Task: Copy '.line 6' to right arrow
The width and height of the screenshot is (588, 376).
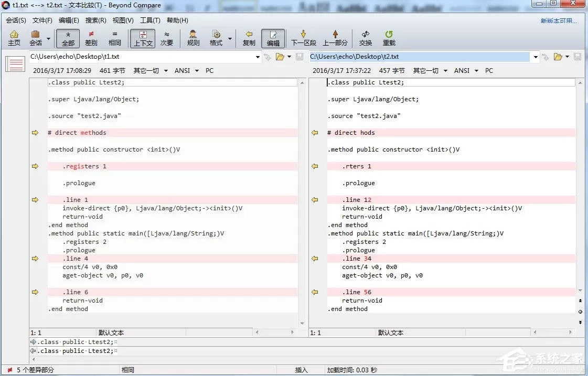Action: pos(35,292)
